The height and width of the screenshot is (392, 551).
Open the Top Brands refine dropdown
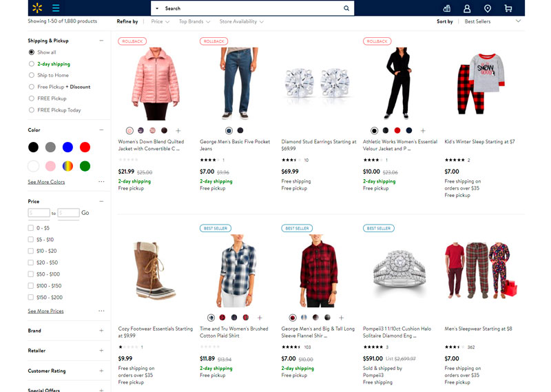(x=194, y=21)
